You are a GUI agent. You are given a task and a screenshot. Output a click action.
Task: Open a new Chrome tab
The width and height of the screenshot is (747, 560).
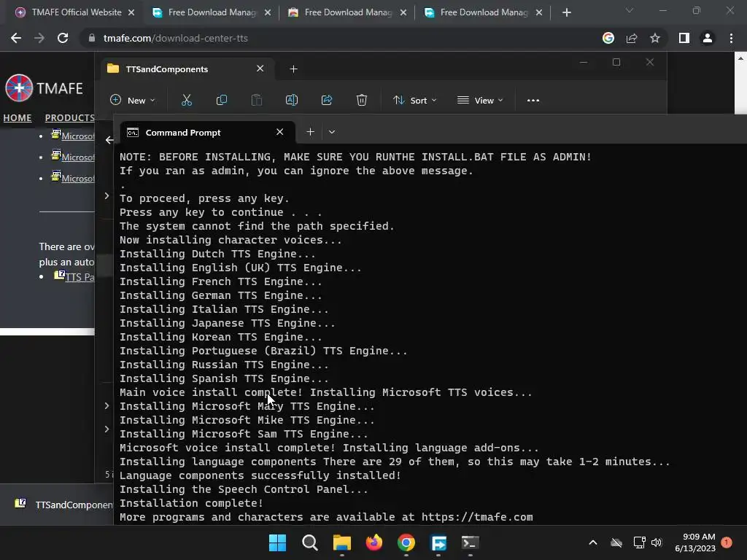tap(566, 12)
